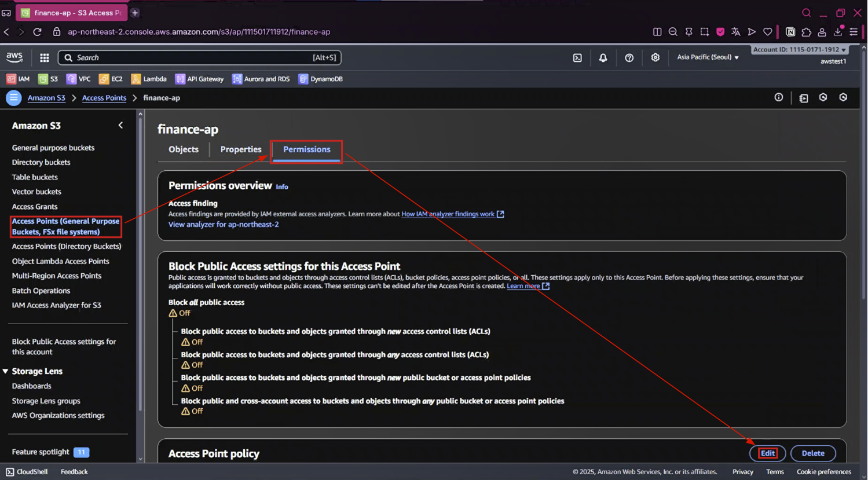Click Delete for Access Point policy
The height and width of the screenshot is (480, 868).
point(813,453)
